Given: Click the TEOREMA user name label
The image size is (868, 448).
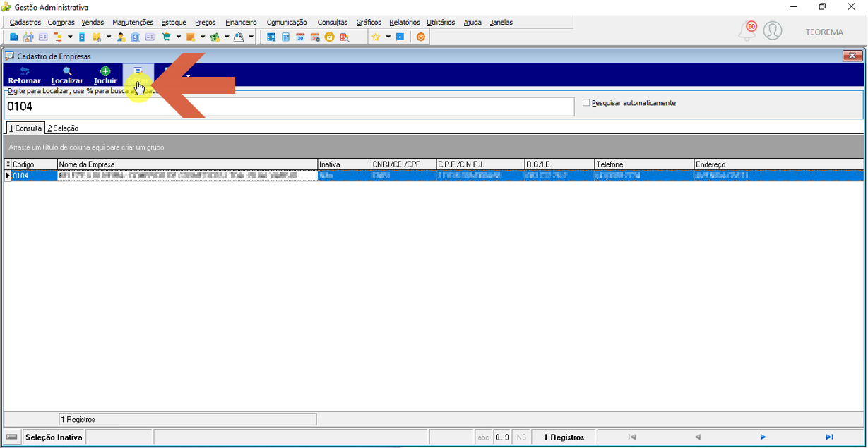Looking at the screenshot, I should [824, 32].
